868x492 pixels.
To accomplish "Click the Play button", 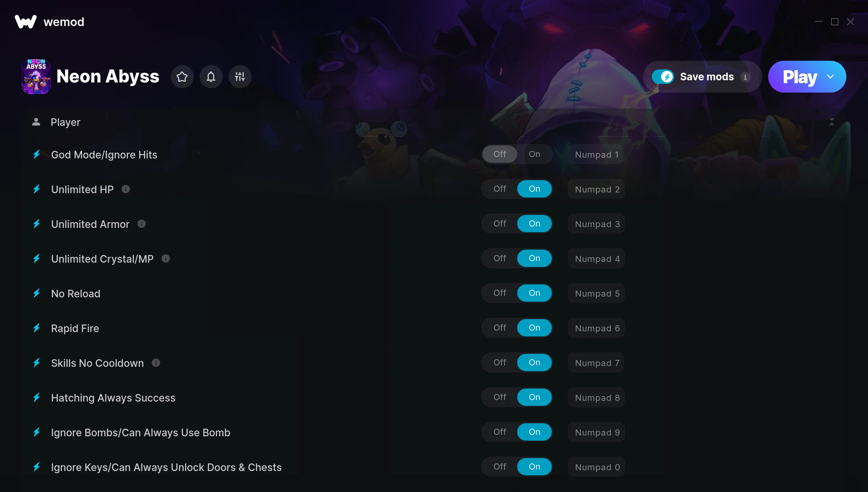I will pyautogui.click(x=799, y=77).
